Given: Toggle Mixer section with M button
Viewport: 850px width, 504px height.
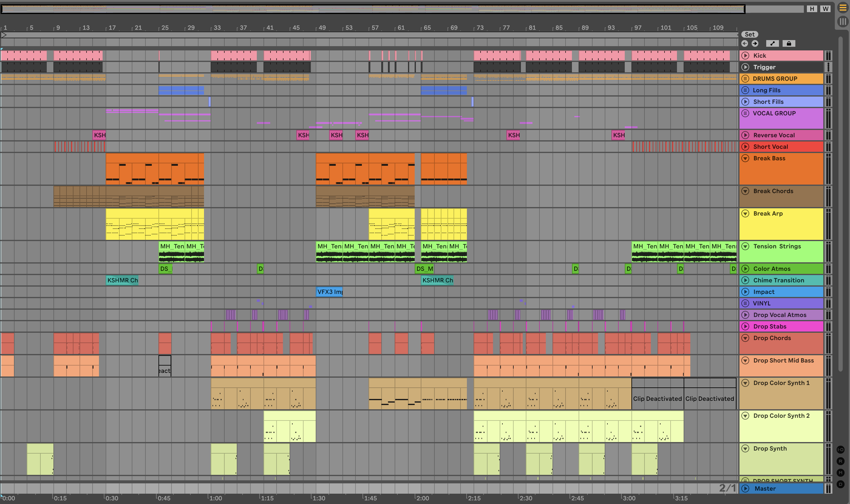Looking at the screenshot, I should pyautogui.click(x=841, y=473).
